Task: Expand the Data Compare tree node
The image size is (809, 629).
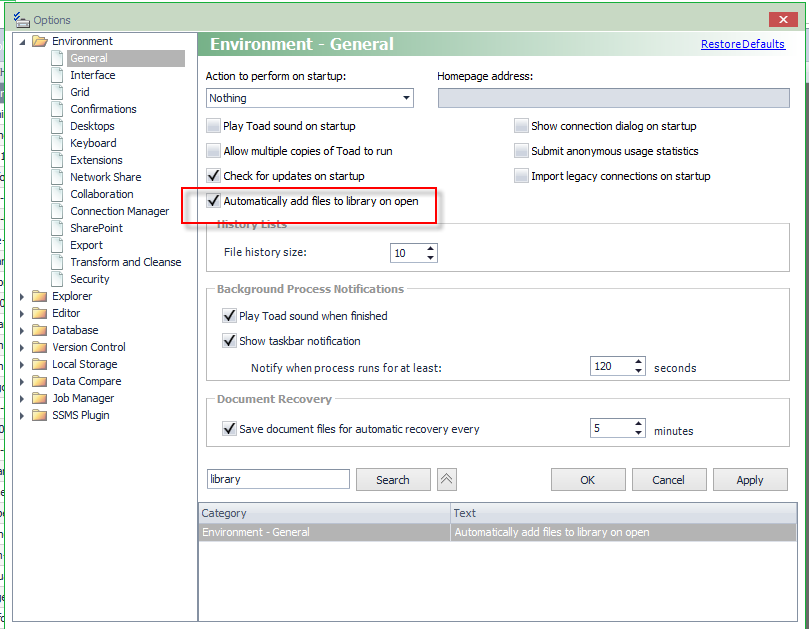Action: [22, 382]
